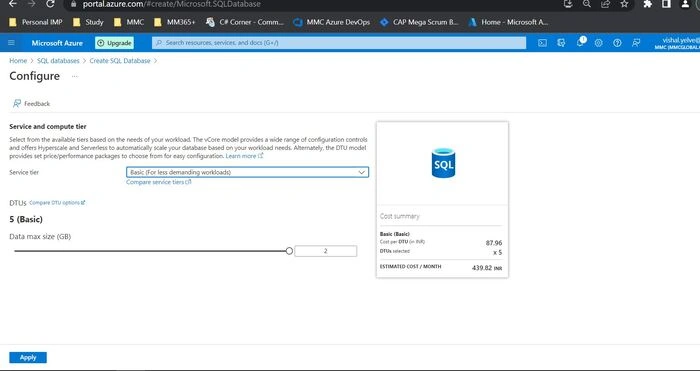
Task: Click the Data max size value field
Action: click(x=325, y=251)
